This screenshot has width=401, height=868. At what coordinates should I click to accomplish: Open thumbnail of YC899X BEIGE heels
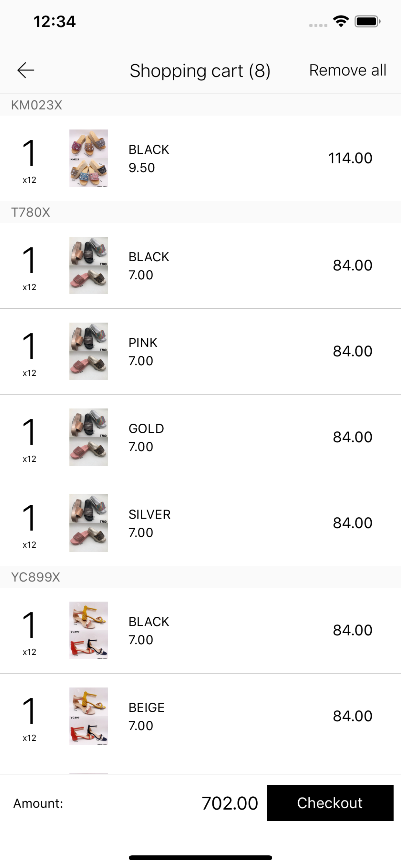88,716
